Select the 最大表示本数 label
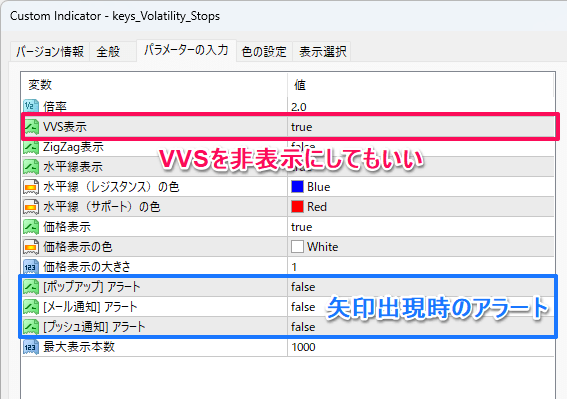Screen dimensions: 567x399 click(79, 347)
